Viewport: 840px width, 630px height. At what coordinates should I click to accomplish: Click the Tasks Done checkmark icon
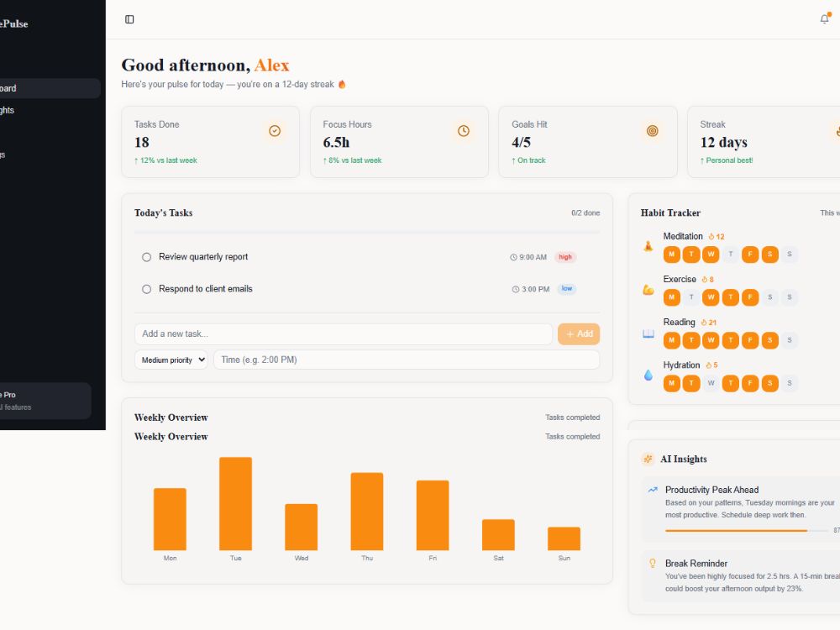[275, 131]
